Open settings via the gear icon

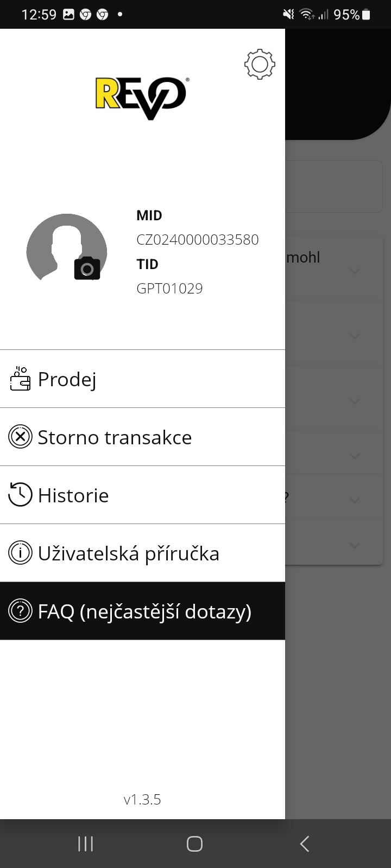[260, 65]
